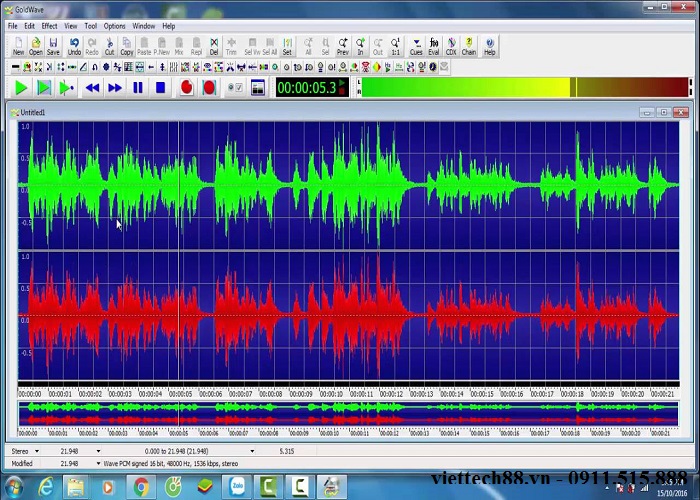Image resolution: width=700 pixels, height=500 pixels.
Task: Click the Sel Vw select view icon
Action: [x=252, y=46]
